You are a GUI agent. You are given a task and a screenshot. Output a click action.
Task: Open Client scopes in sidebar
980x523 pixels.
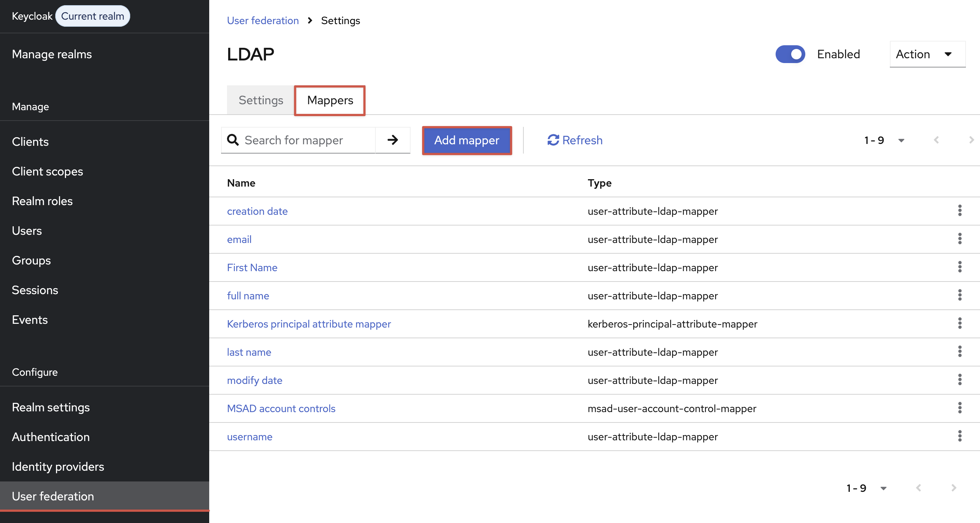coord(47,171)
